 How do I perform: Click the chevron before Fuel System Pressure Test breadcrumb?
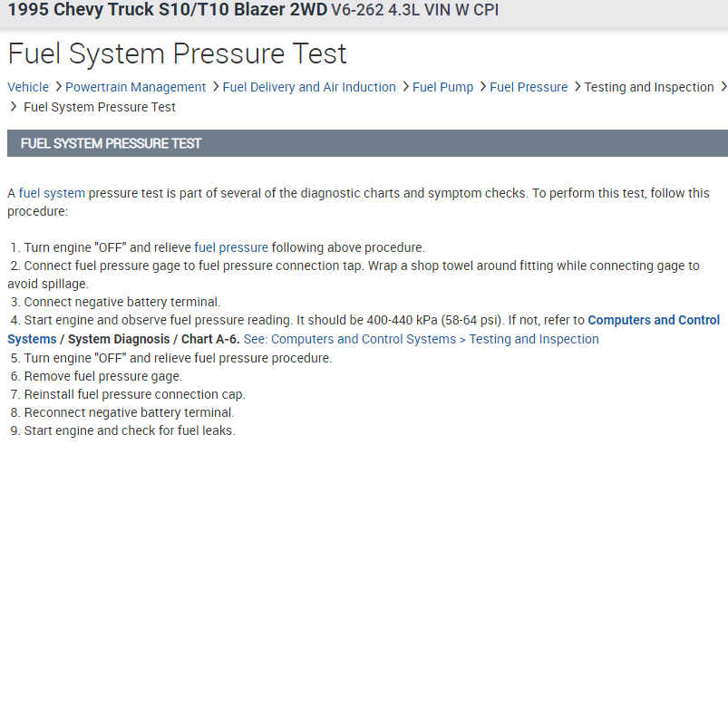(x=14, y=107)
